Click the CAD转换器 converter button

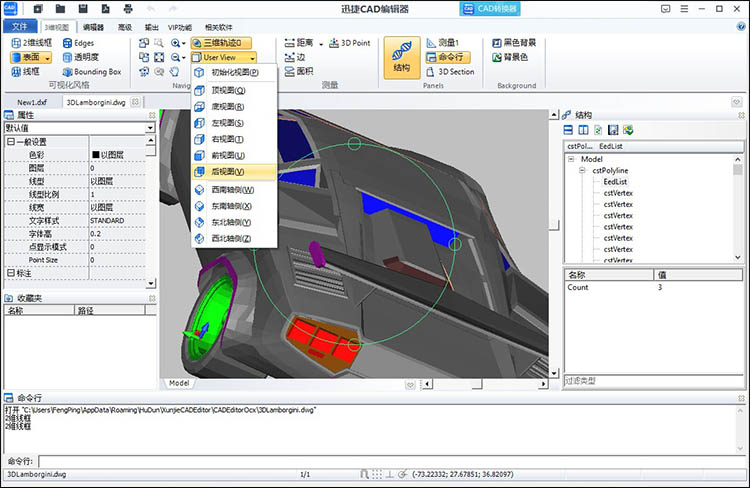coord(490,9)
